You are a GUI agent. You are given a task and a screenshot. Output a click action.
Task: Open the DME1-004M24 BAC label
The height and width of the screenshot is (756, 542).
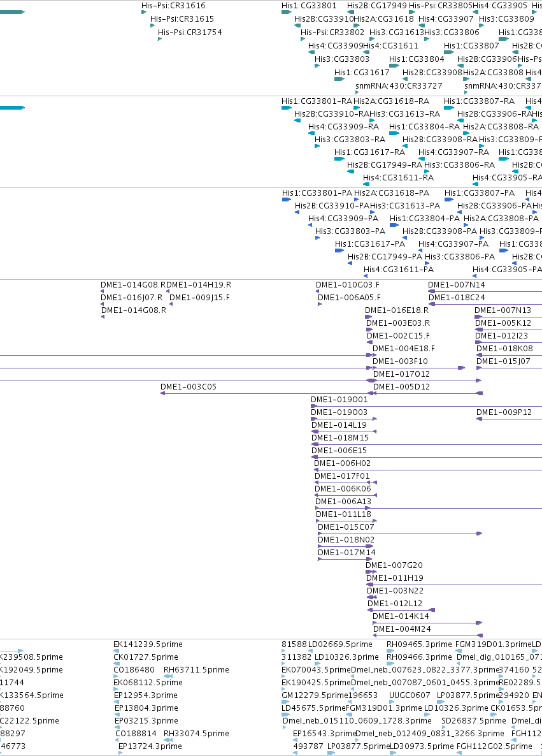[403, 629]
